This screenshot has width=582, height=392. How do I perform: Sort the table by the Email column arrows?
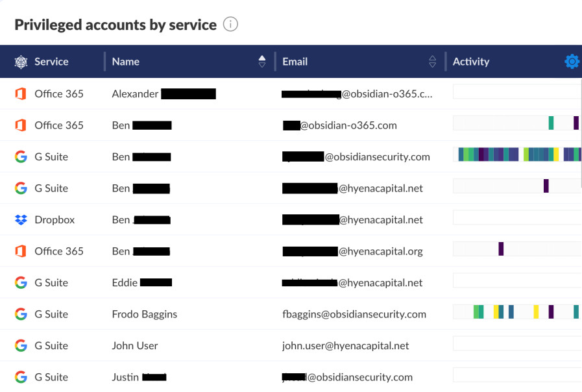coord(433,62)
